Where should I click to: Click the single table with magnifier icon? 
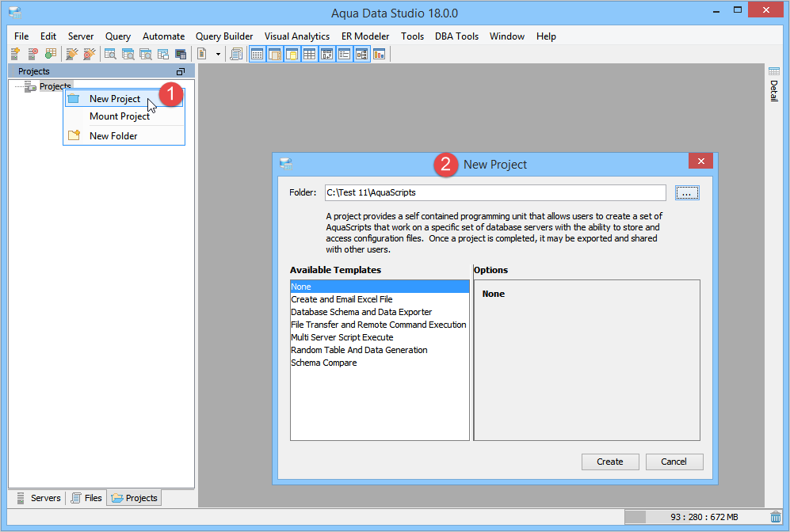pyautogui.click(x=110, y=54)
